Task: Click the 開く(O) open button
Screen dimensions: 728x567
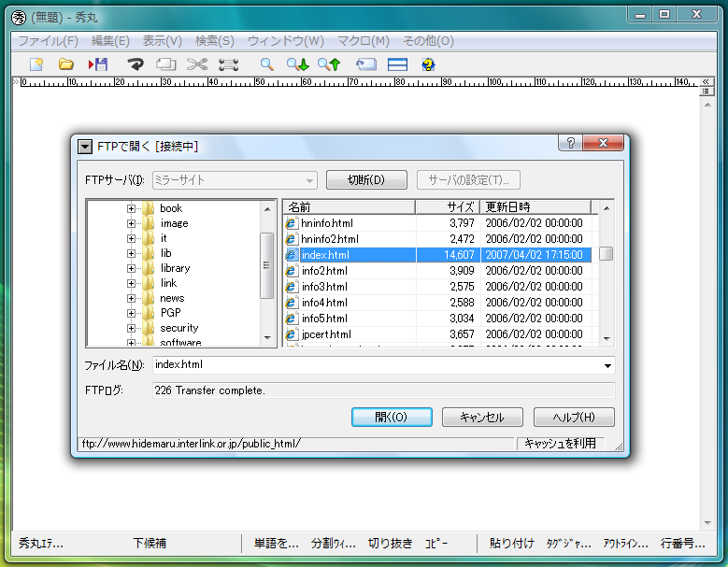Action: click(392, 418)
